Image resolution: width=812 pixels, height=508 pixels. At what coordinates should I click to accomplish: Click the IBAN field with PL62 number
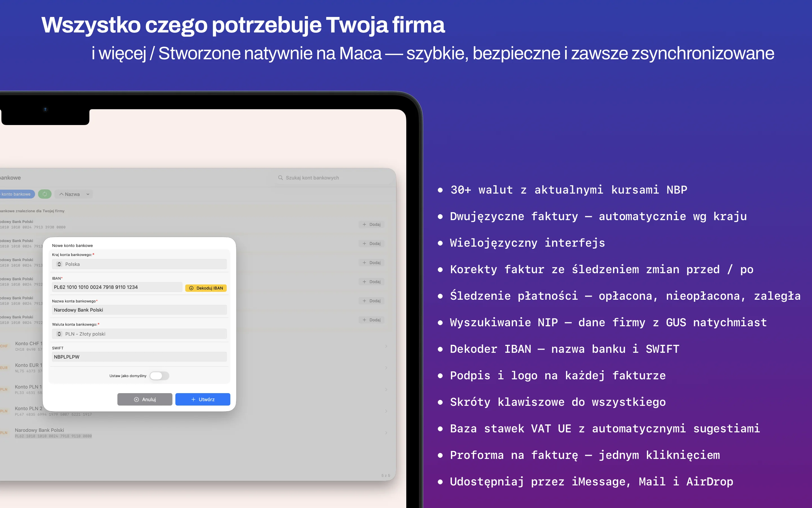click(x=117, y=287)
